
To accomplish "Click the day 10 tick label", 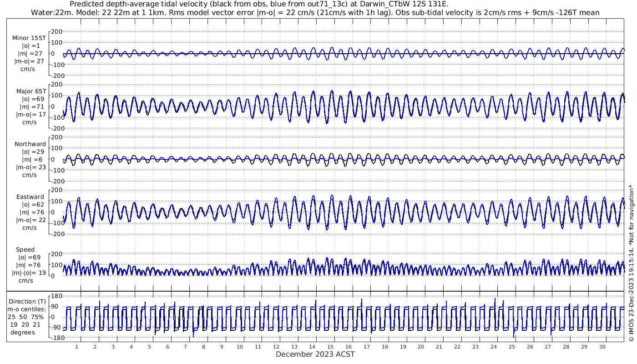I will pos(240,347).
